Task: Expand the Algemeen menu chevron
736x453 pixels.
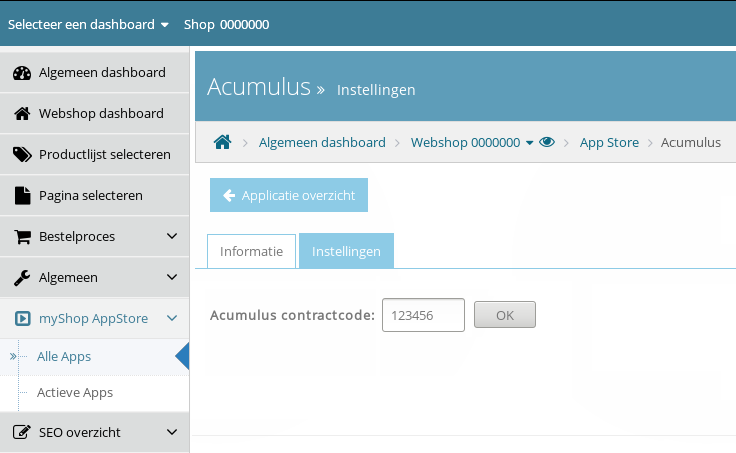Action: click(x=172, y=277)
